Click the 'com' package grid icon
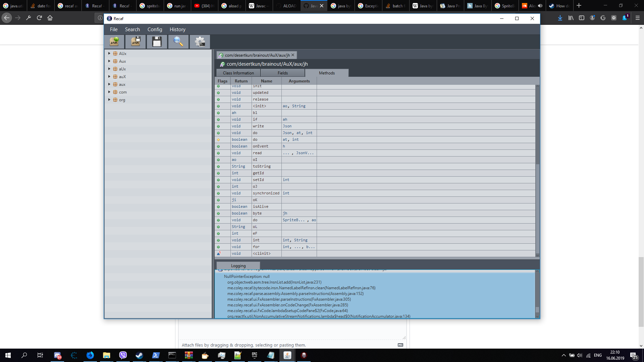Viewport: 644px width, 362px height. 115,92
